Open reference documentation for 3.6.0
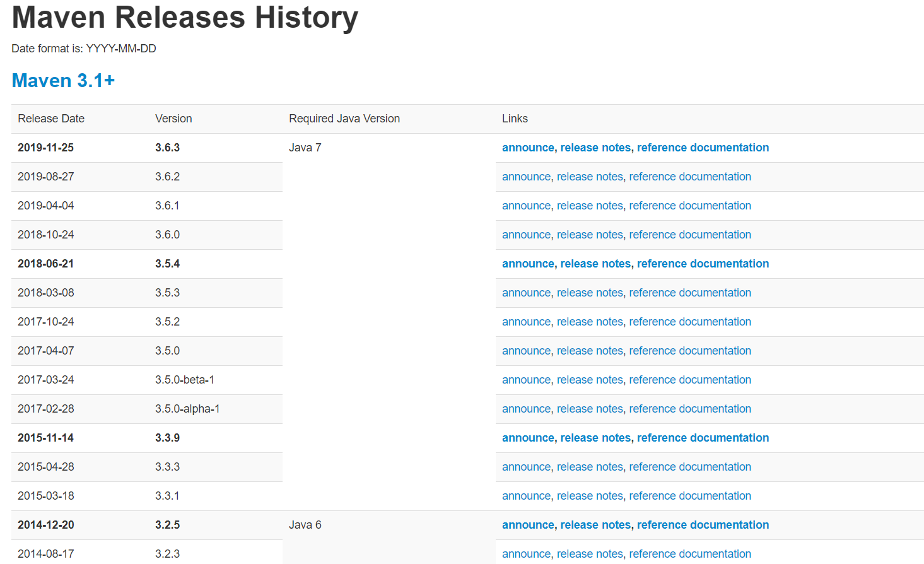The width and height of the screenshot is (924, 564). 690,235
